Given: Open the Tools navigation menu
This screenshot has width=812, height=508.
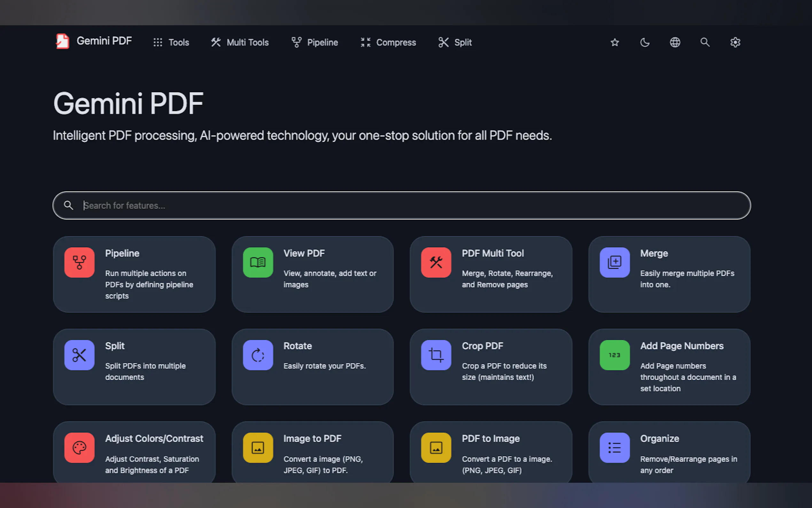Looking at the screenshot, I should pos(171,42).
